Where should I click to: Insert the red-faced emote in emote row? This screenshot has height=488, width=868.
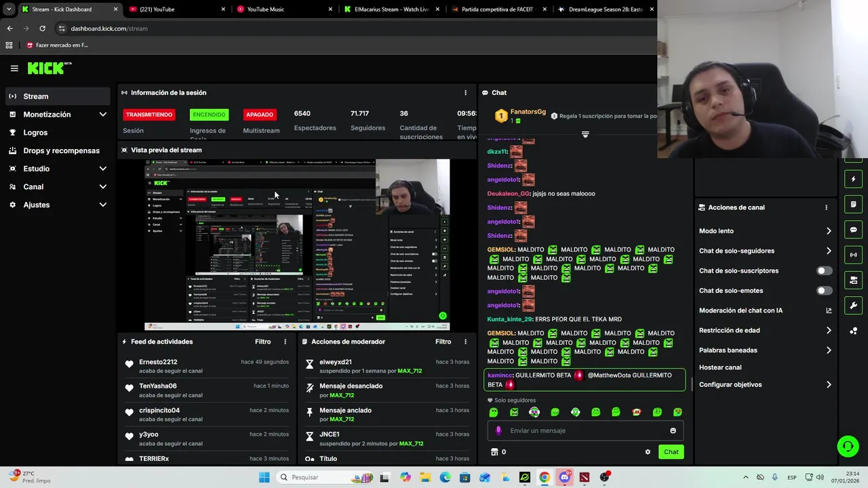pyautogui.click(x=636, y=412)
